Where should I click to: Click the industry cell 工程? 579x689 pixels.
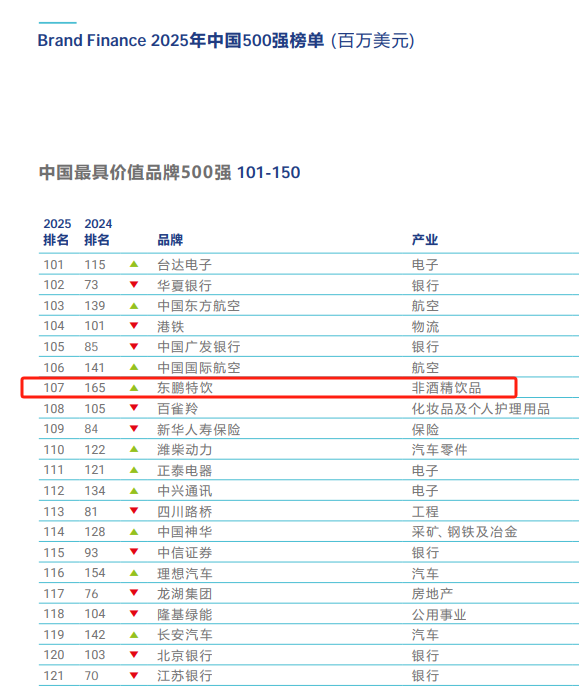425,511
